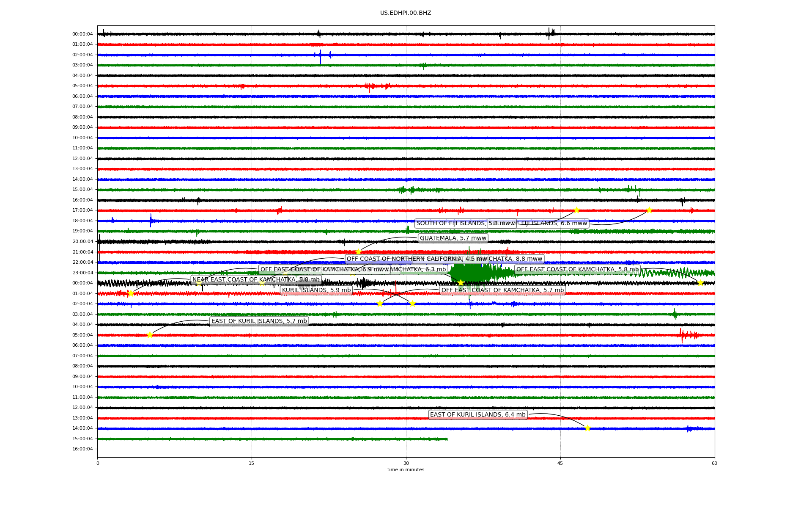Click the 21:00:04 row label

[x=82, y=252]
